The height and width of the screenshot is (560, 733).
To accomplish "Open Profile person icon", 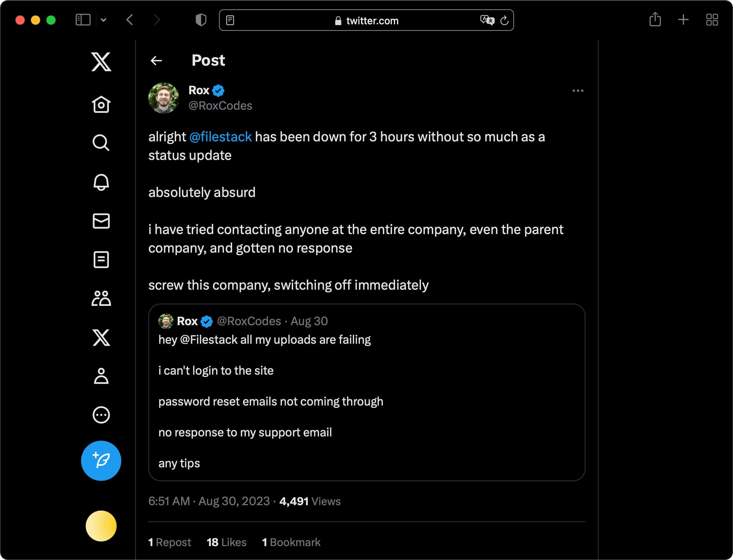I will (x=101, y=376).
